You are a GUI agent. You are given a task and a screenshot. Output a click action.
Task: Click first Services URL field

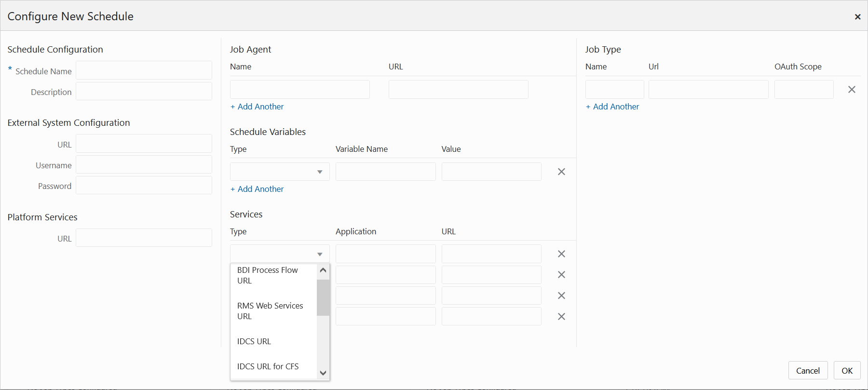491,254
